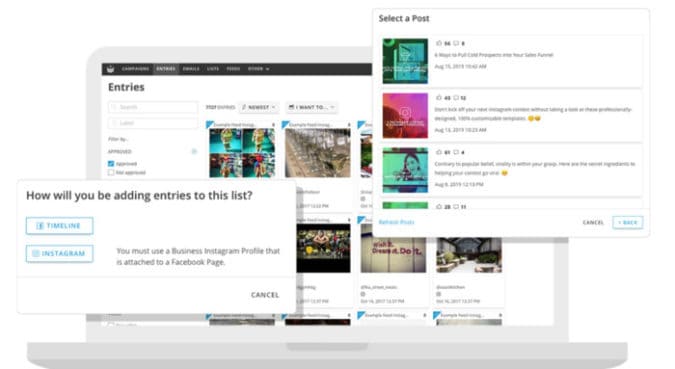Click the 'Contrary to popular belief' post text

pos(535,168)
